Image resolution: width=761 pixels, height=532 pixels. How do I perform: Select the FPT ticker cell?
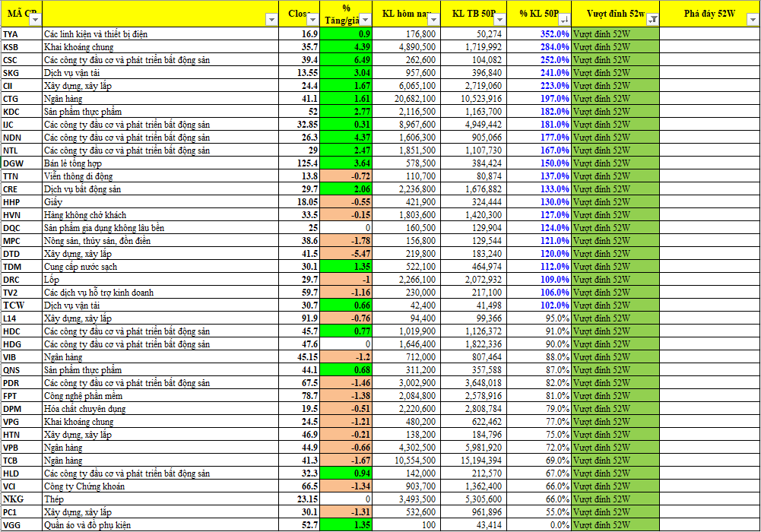point(21,396)
